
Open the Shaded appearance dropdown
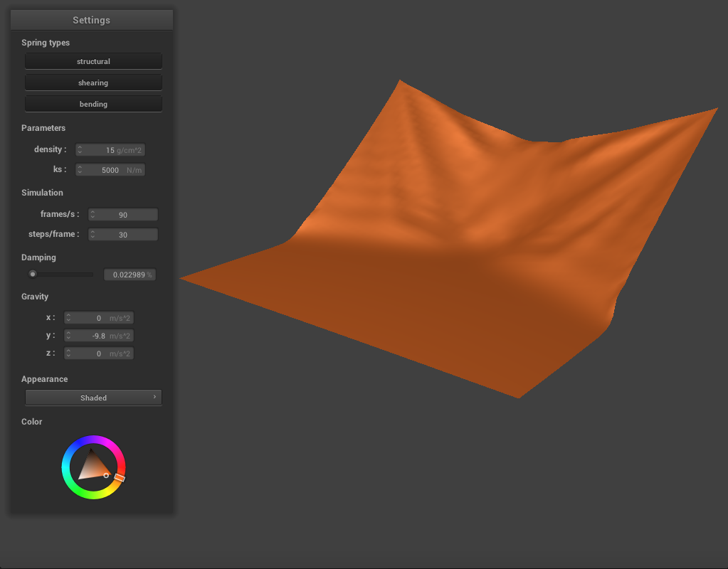point(93,398)
